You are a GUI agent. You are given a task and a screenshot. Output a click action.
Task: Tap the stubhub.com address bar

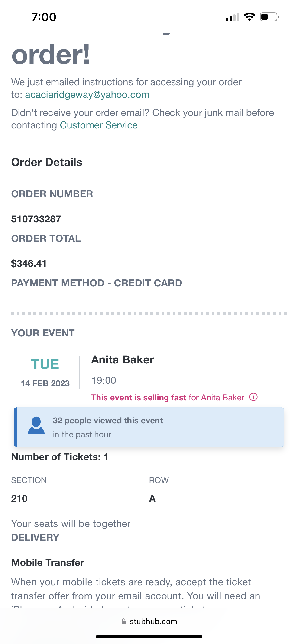(153, 622)
